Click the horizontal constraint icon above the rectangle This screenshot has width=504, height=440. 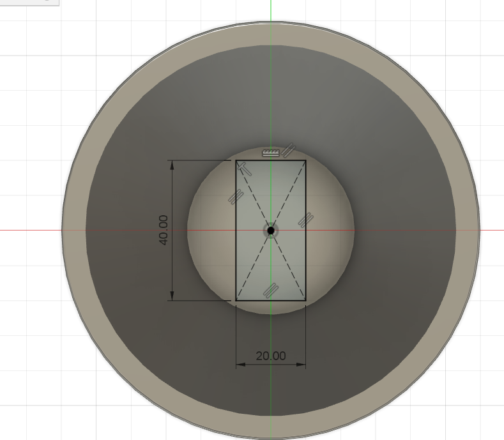point(271,153)
